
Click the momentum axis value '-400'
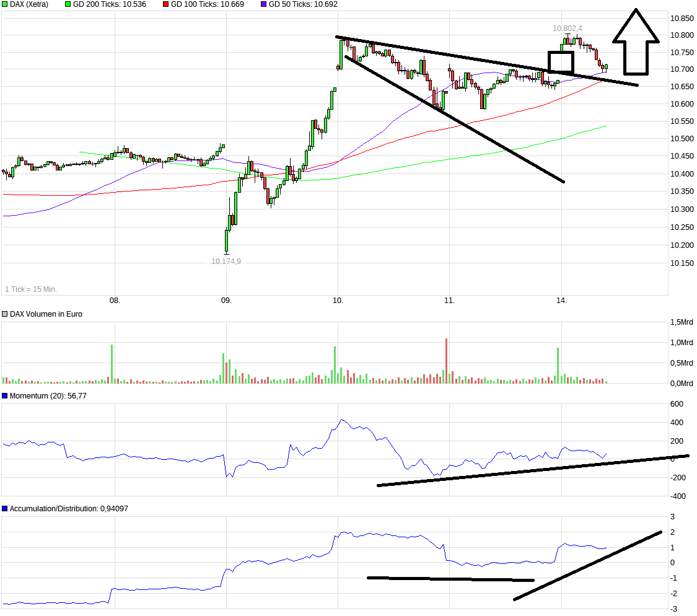pyautogui.click(x=678, y=496)
